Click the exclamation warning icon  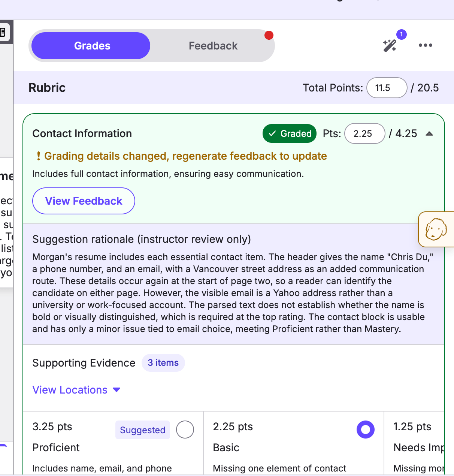pos(38,156)
